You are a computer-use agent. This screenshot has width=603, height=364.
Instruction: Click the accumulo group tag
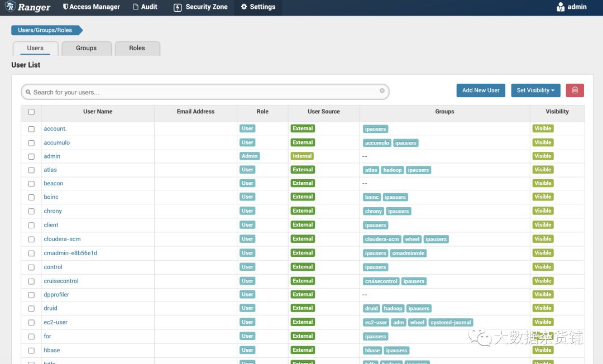click(x=377, y=143)
